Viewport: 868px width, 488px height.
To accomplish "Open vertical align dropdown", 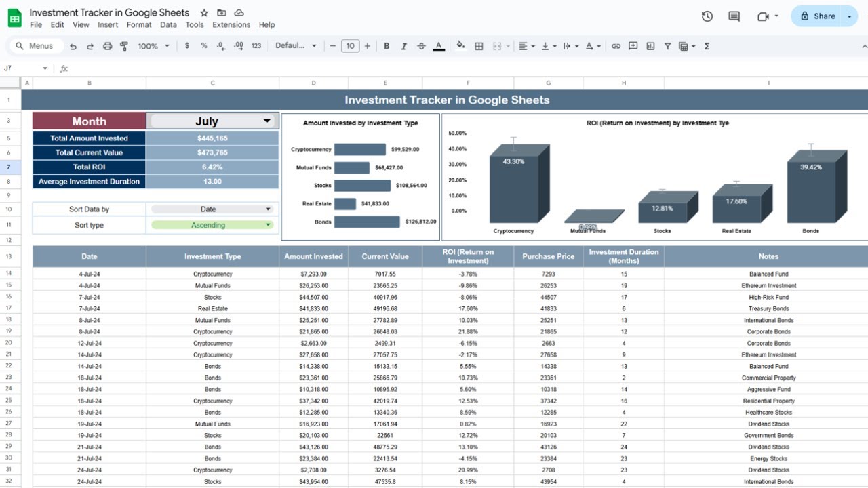I will (549, 46).
